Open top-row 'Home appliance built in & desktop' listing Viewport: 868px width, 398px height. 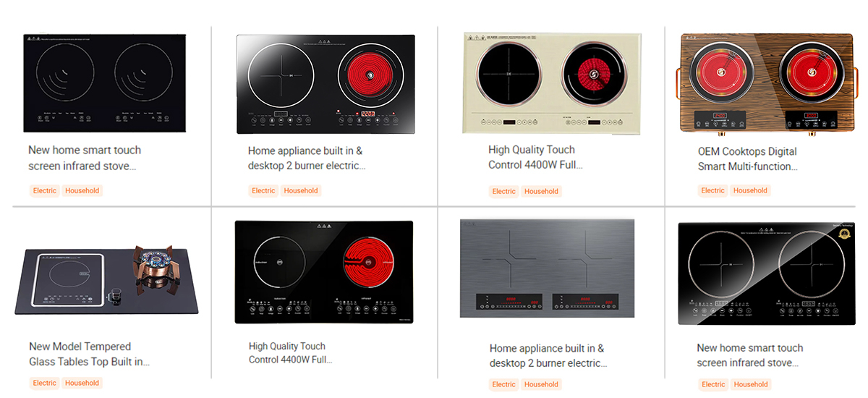point(307,158)
